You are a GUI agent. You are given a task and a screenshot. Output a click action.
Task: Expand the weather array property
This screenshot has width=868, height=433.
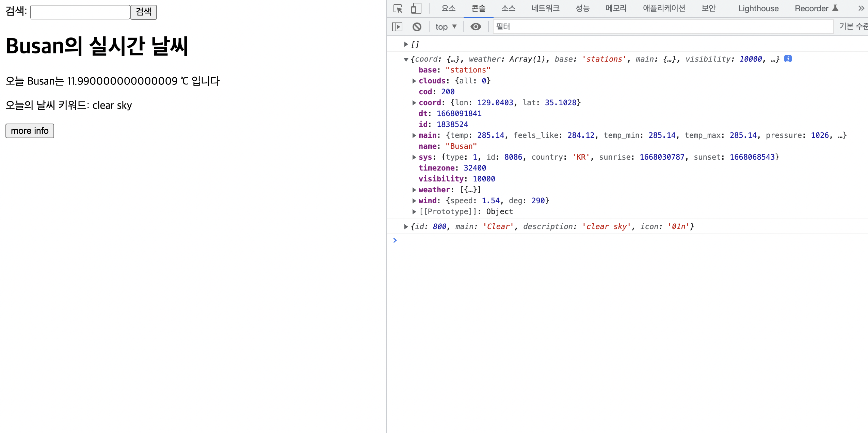tap(414, 190)
